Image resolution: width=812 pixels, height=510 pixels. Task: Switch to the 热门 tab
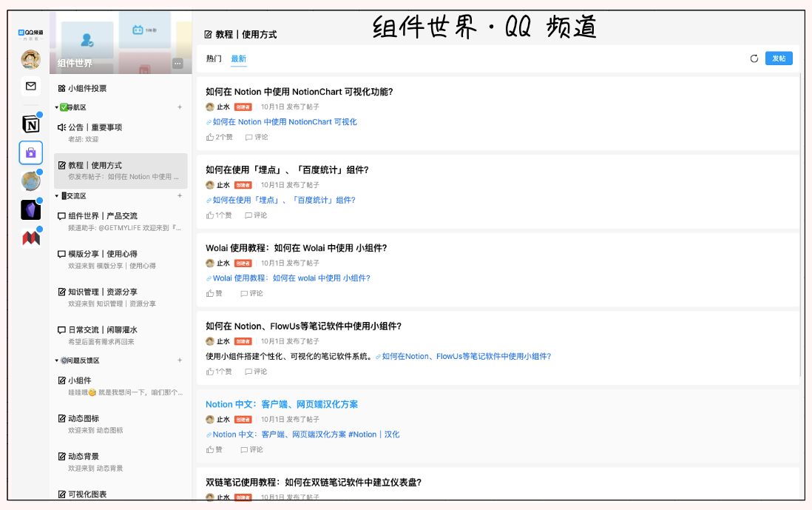213,58
